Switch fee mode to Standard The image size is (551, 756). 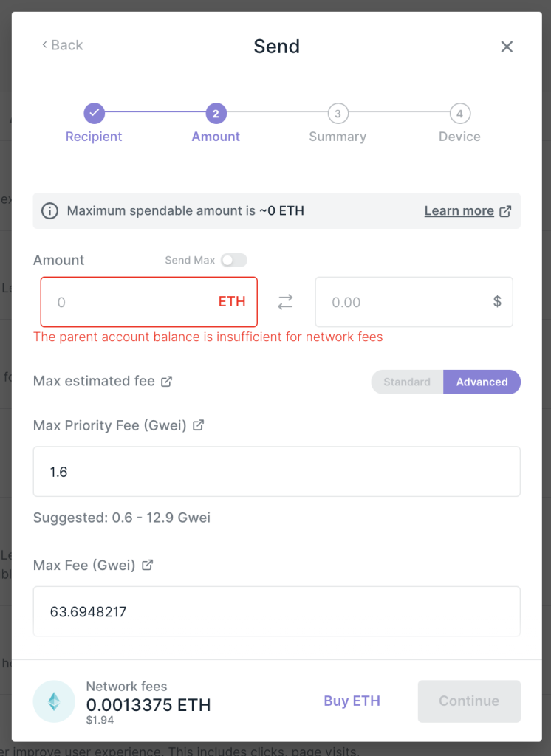pos(407,382)
